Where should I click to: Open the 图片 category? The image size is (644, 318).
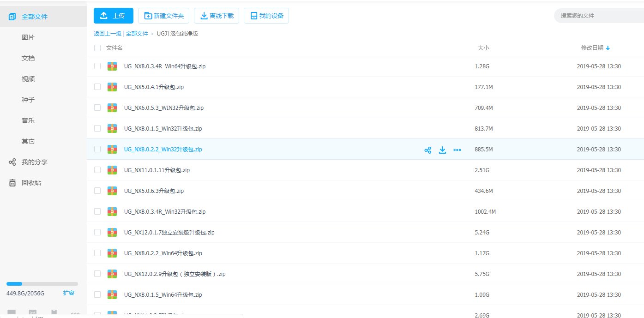tap(28, 37)
